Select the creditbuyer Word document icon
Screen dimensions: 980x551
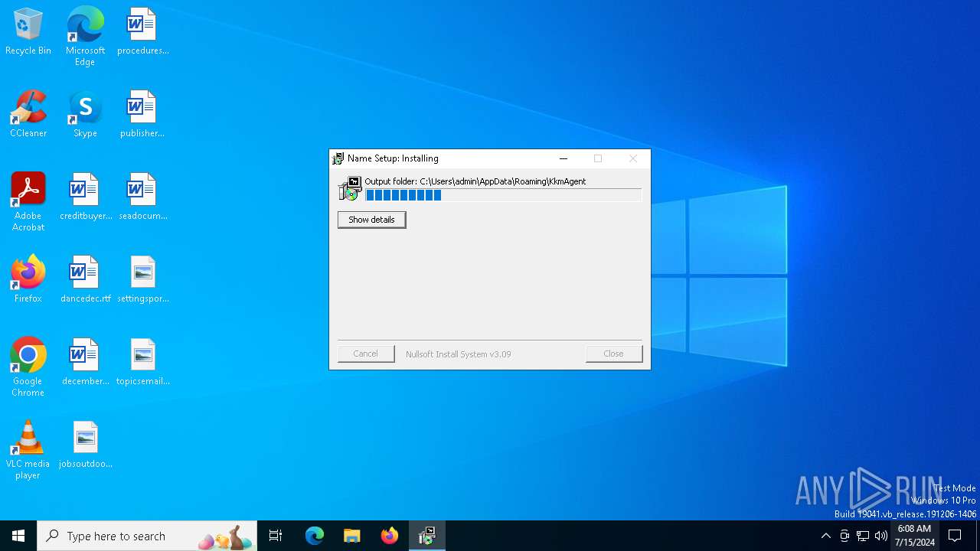(x=85, y=197)
